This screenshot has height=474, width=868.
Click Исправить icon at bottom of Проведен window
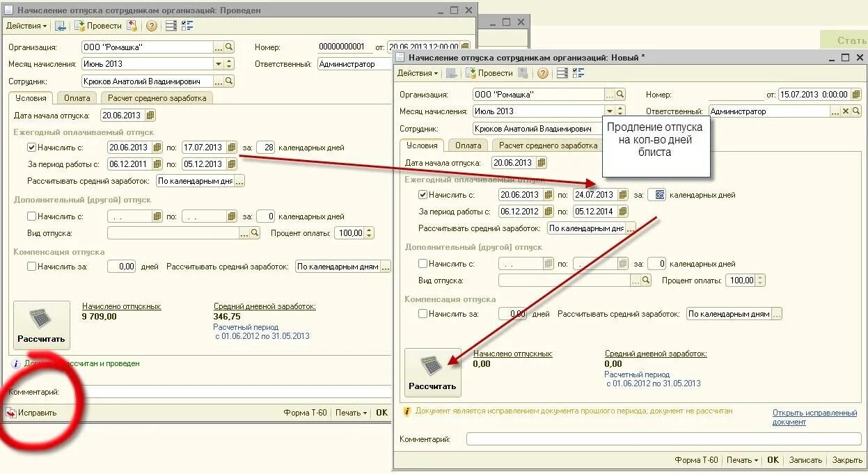pos(10,413)
